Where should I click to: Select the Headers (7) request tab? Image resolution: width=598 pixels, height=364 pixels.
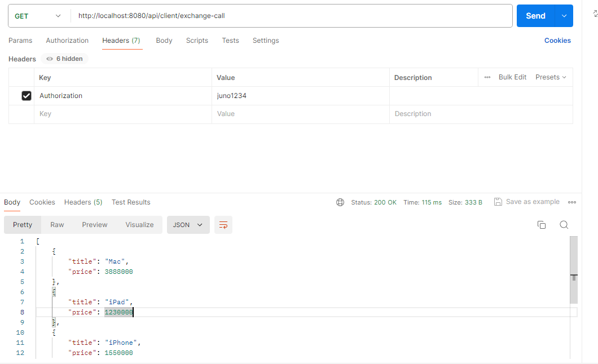point(121,41)
